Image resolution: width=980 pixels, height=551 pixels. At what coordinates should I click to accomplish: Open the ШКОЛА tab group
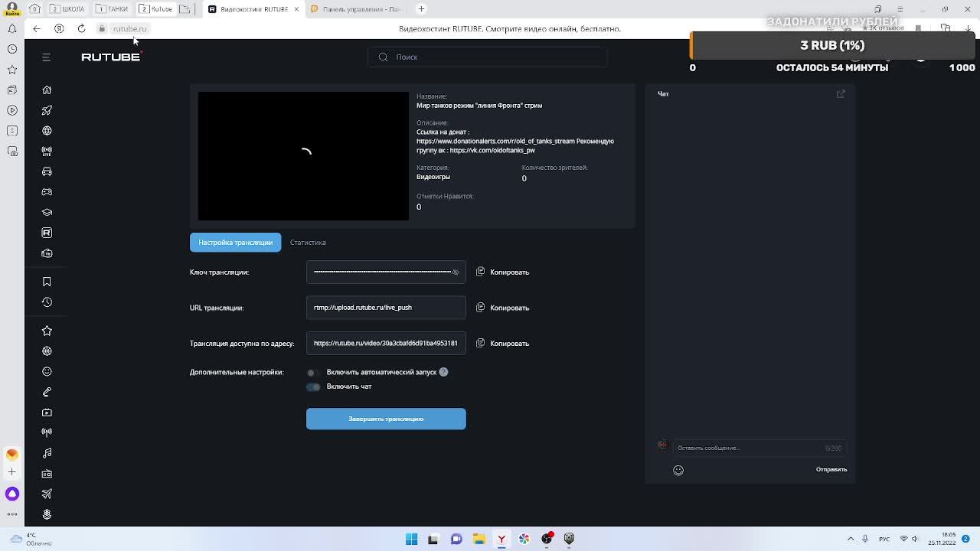point(67,9)
